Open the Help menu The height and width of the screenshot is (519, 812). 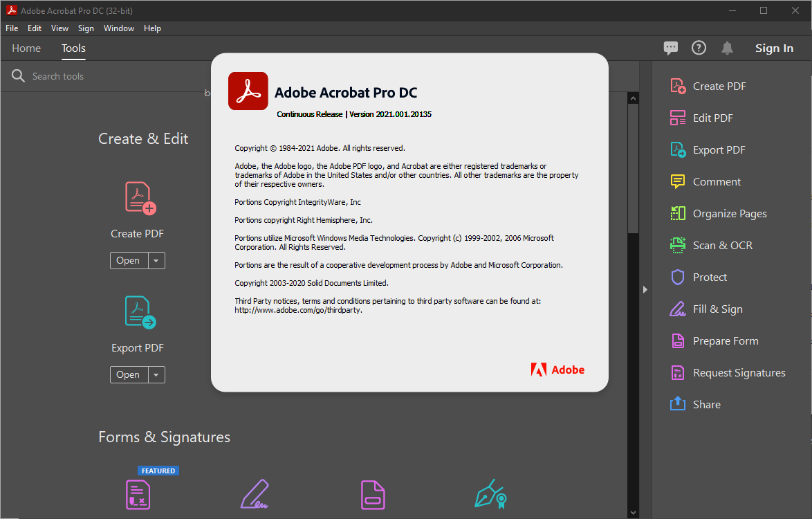point(152,28)
